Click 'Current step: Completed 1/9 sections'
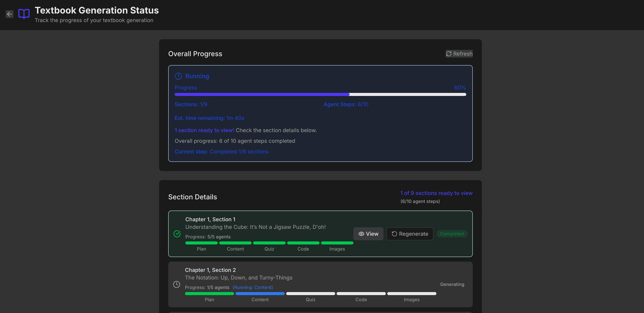The height and width of the screenshot is (313, 644). pos(222,152)
